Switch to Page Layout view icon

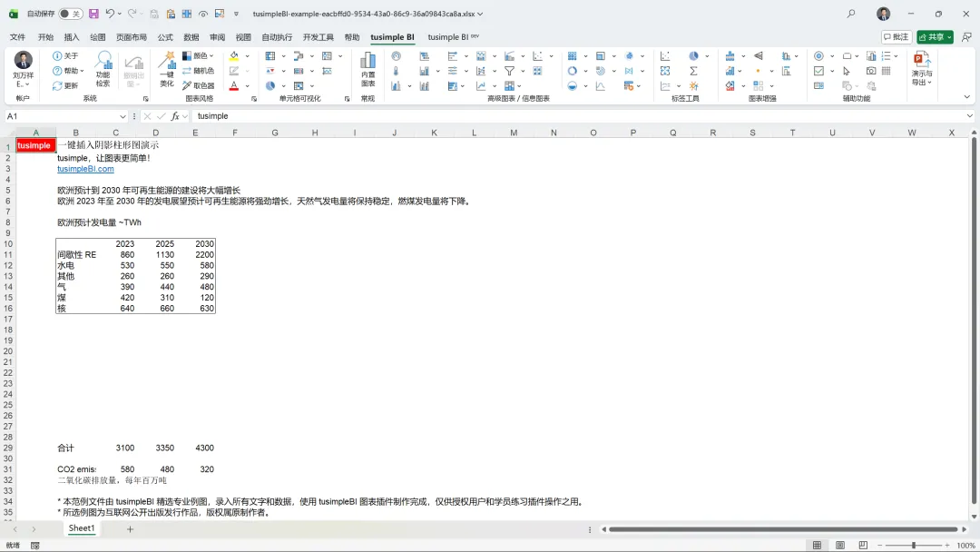point(840,545)
